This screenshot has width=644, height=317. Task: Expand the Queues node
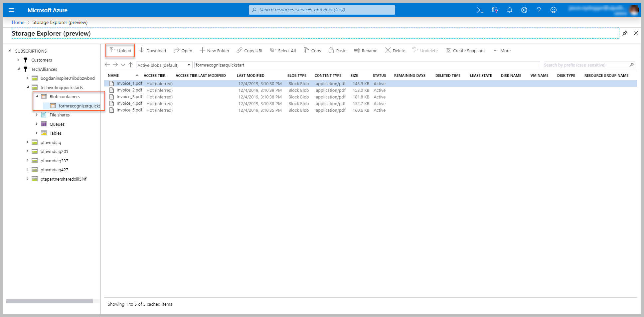click(x=37, y=124)
